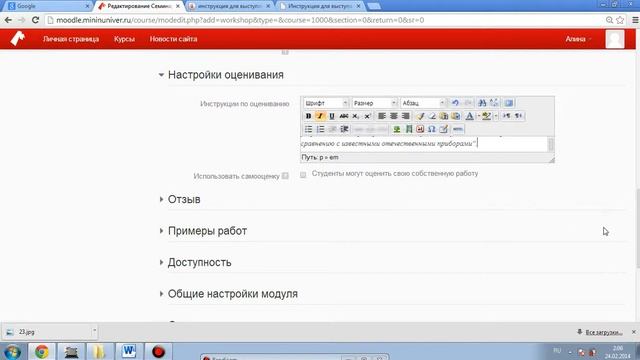
Task: Click the paste as plain text icon
Action: [444, 116]
